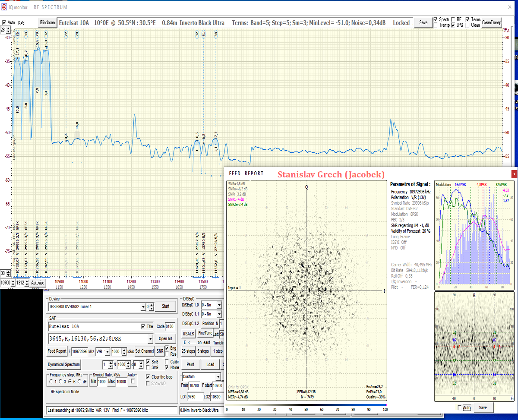518x420 pixels.
Task: Toggle the JPG checkbox
Action: pos(453,25)
